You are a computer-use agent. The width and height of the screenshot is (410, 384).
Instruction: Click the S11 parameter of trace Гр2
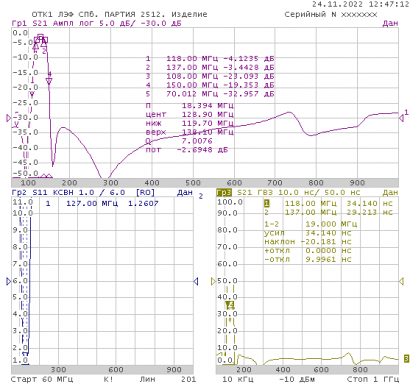click(40, 193)
